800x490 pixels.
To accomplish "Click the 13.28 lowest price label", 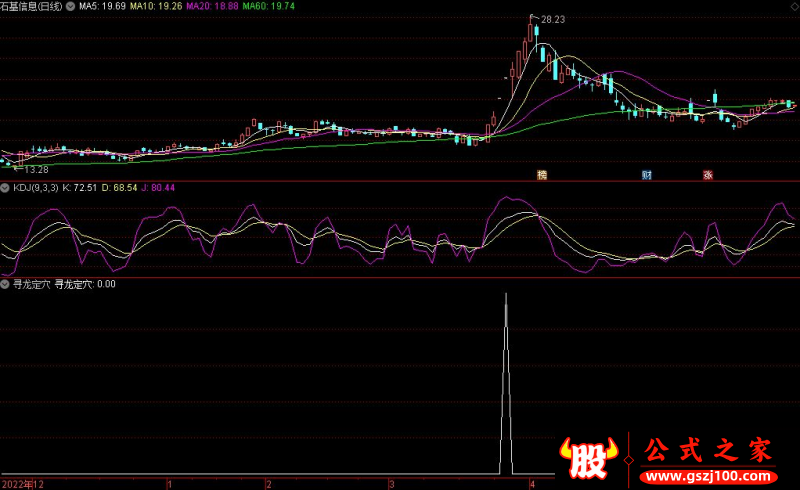I will pyautogui.click(x=37, y=170).
